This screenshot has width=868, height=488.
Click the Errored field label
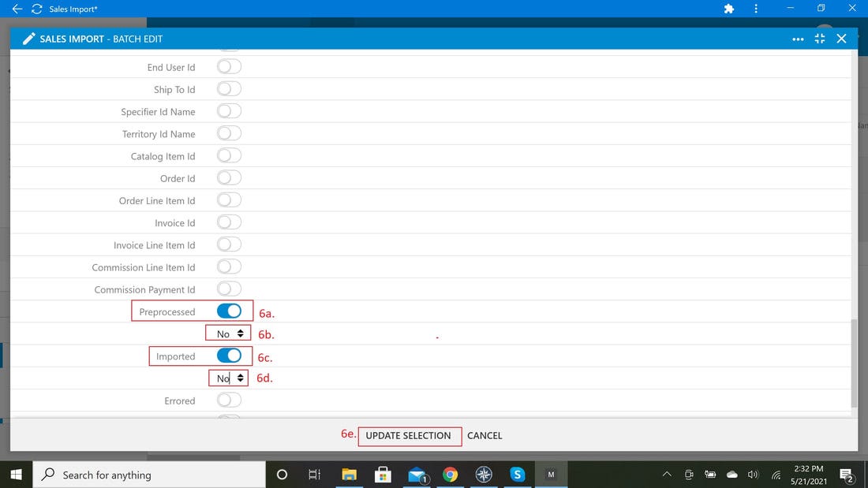tap(179, 400)
